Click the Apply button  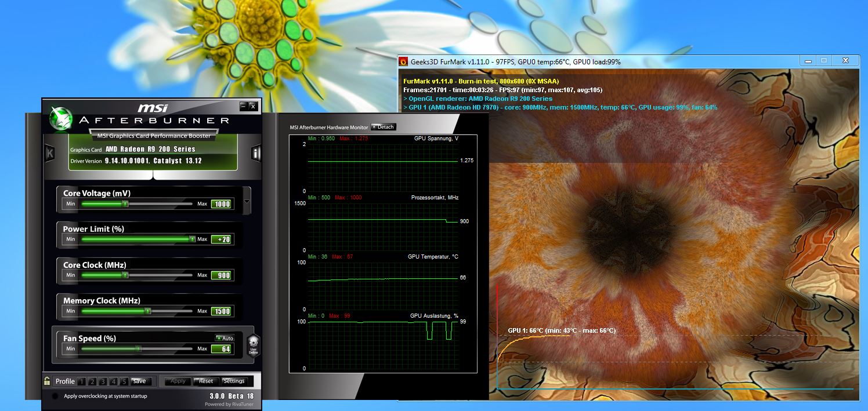tap(178, 381)
